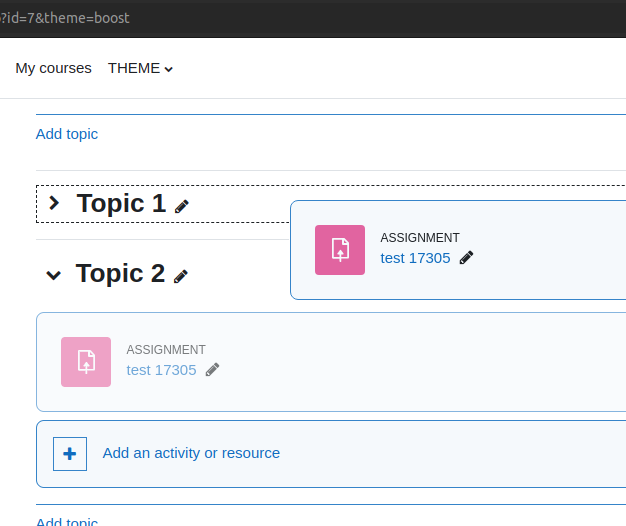Open My courses navigation item
This screenshot has height=526, width=626.
pos(53,68)
